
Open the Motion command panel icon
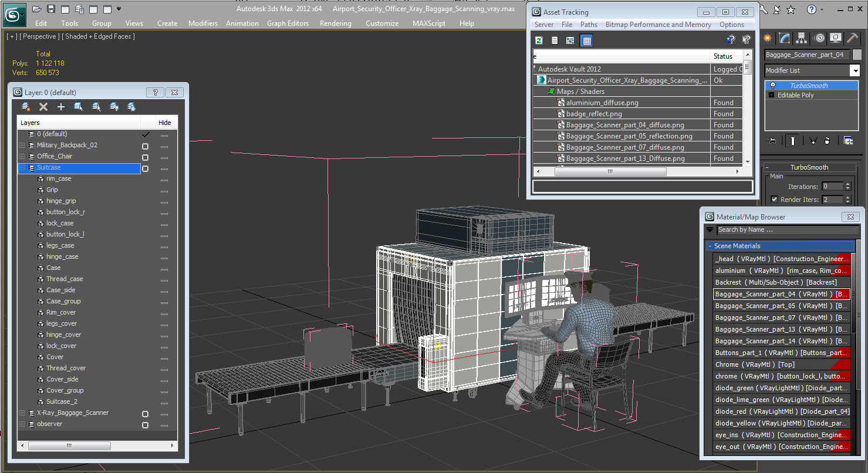pos(819,39)
